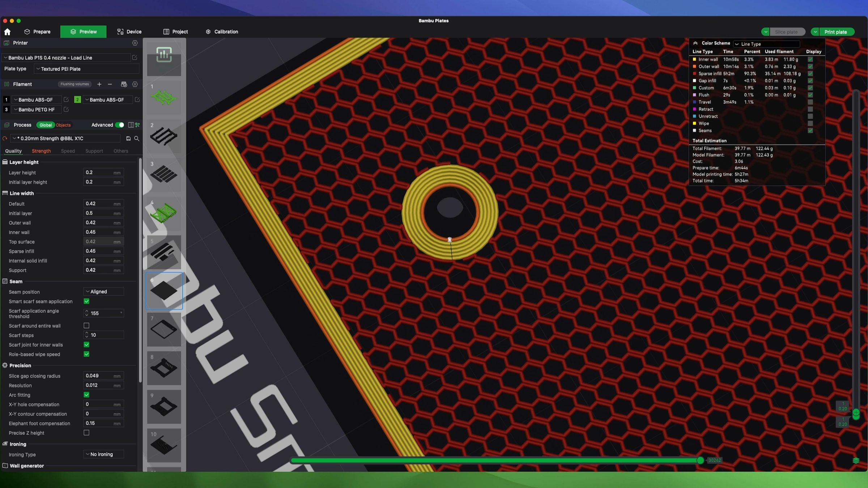Select plate 8 thumbnail
The image size is (868, 488).
click(x=164, y=368)
